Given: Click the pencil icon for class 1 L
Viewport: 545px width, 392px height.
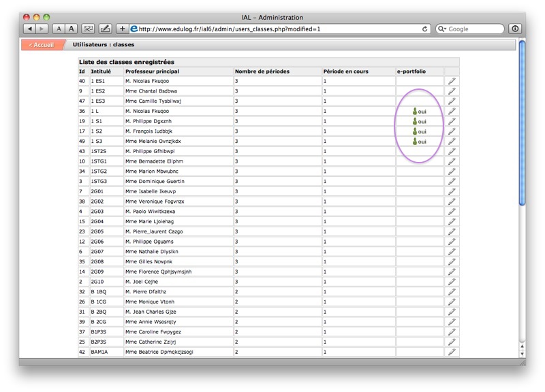Looking at the screenshot, I should [x=452, y=111].
